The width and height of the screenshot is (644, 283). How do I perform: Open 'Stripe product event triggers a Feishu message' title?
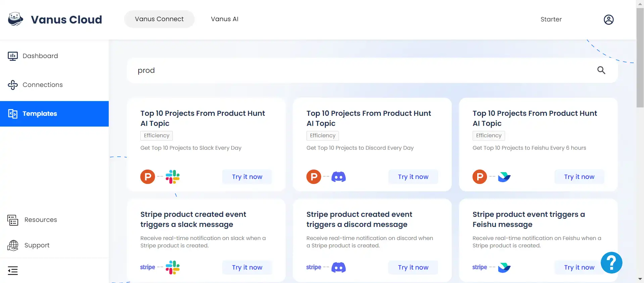click(529, 219)
